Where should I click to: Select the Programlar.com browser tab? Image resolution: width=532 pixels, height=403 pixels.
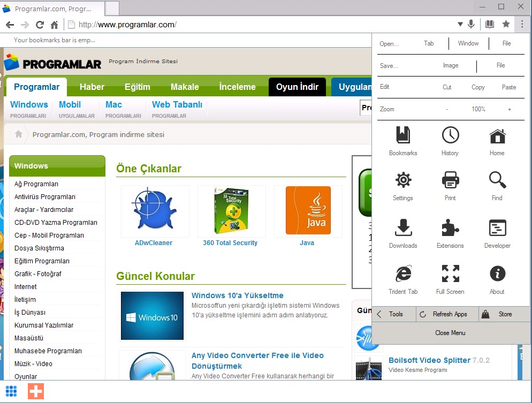[x=52, y=9]
